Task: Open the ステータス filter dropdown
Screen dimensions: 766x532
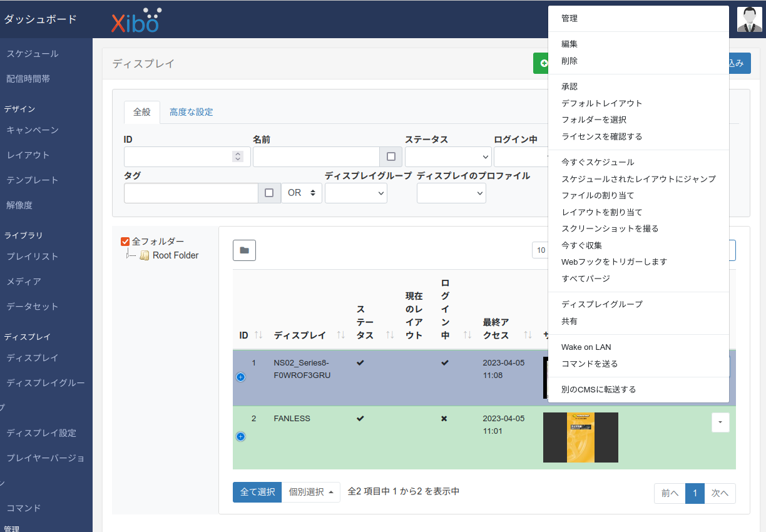Action: [448, 156]
